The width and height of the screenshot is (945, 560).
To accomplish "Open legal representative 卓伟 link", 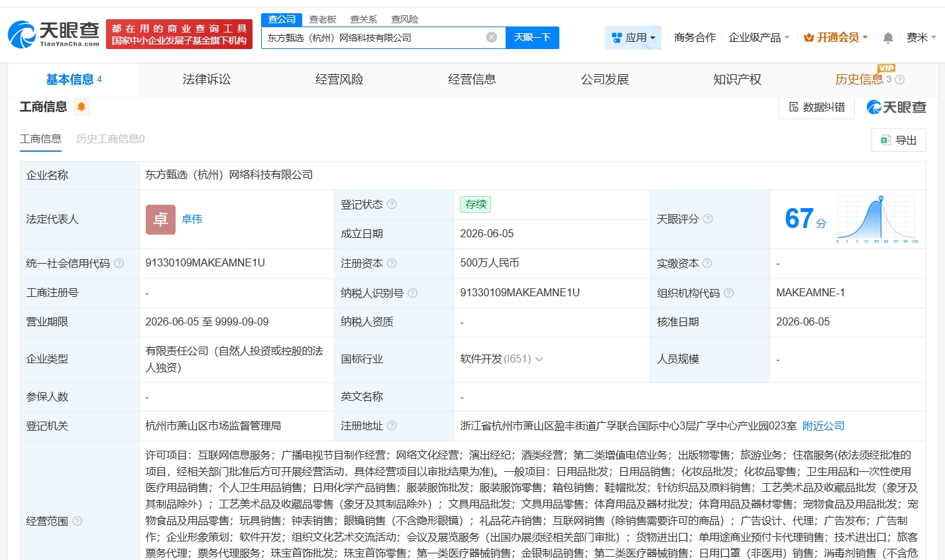I will point(192,219).
